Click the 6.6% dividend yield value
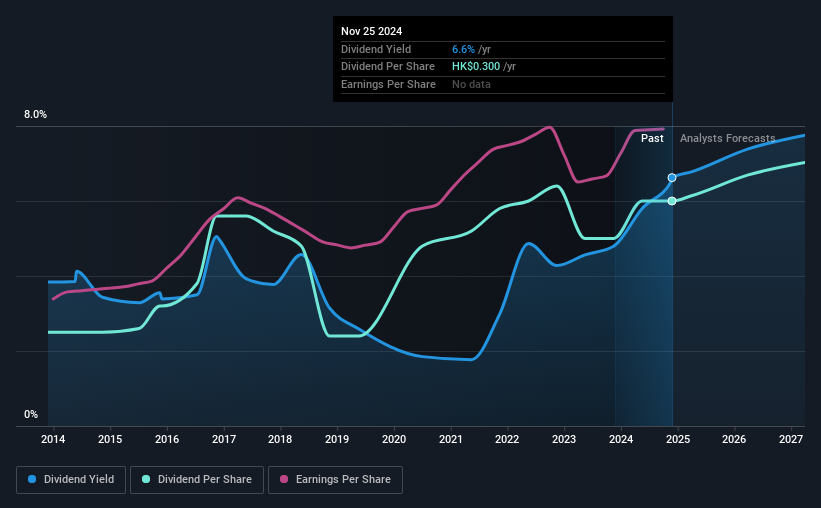This screenshot has height=508, width=821. 463,49
